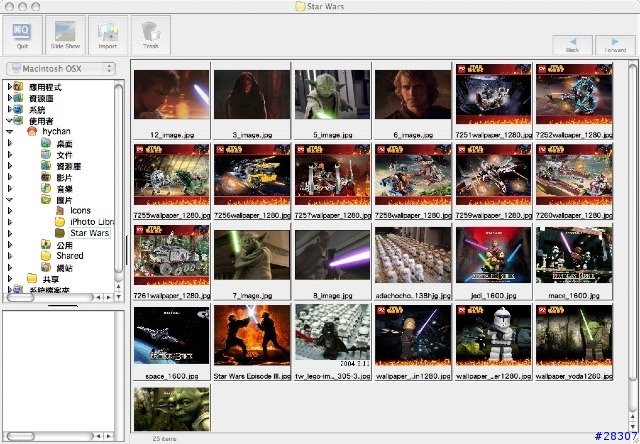Click the 使用者 folder icon
Image resolution: width=640 pixels, height=444 pixels.
[x=18, y=120]
